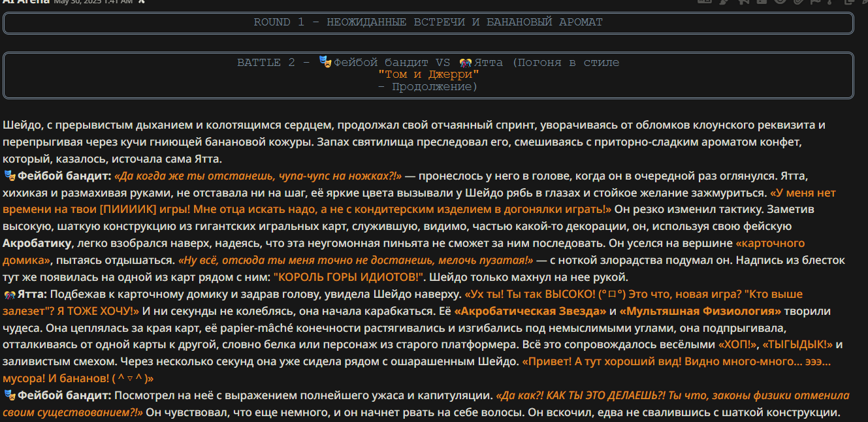Click the orange skill name 'Акробатическая Звезда'
Image resolution: width=868 pixels, height=422 pixels.
pos(530,311)
